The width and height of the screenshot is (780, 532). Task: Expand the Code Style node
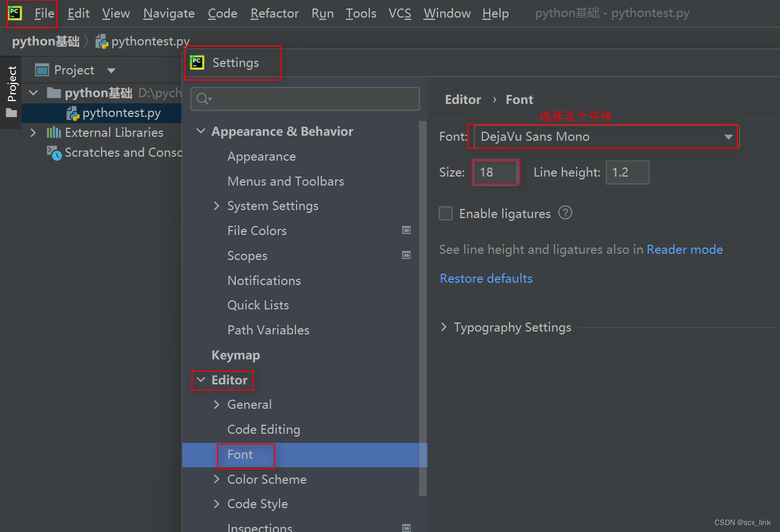(216, 504)
